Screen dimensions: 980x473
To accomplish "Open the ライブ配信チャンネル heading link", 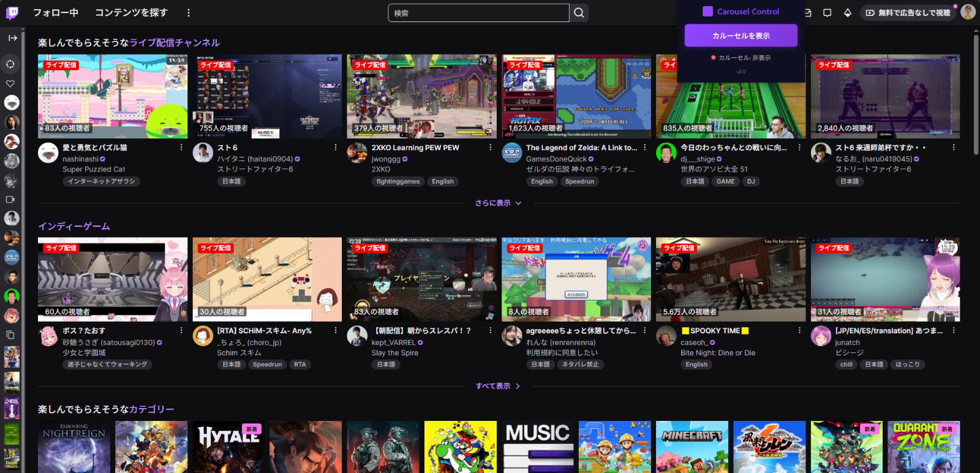I will (175, 43).
